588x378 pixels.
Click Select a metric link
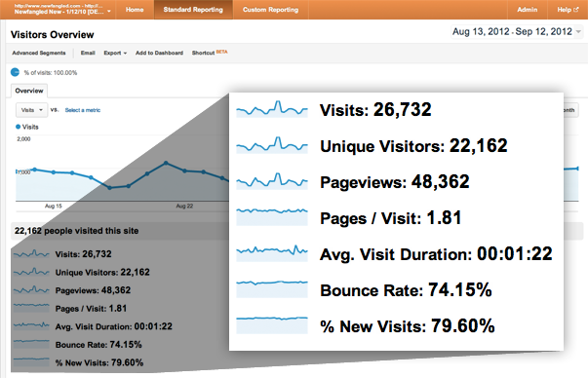[83, 110]
